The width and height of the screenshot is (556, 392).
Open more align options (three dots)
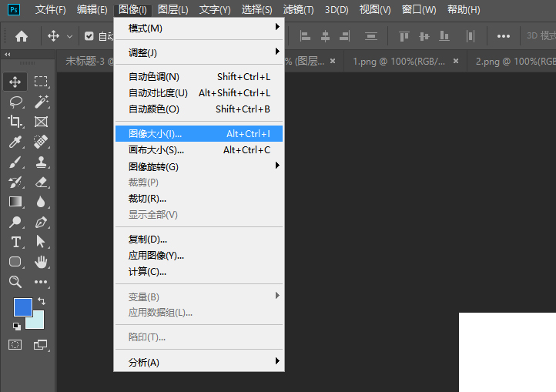click(x=503, y=36)
